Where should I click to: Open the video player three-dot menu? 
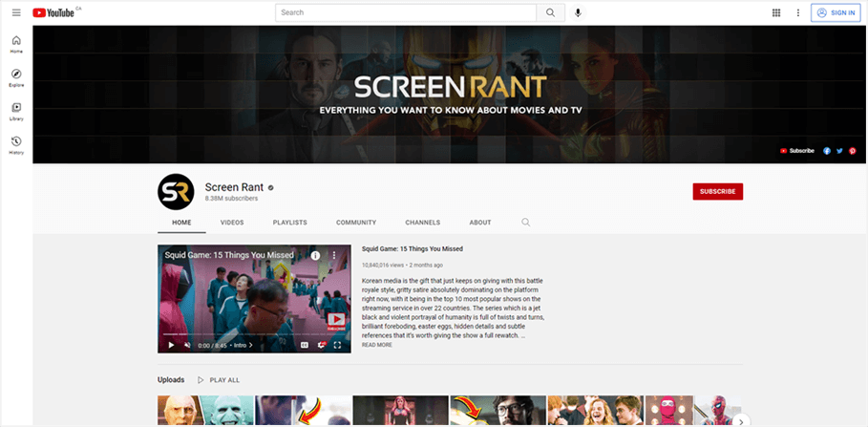[x=334, y=255]
